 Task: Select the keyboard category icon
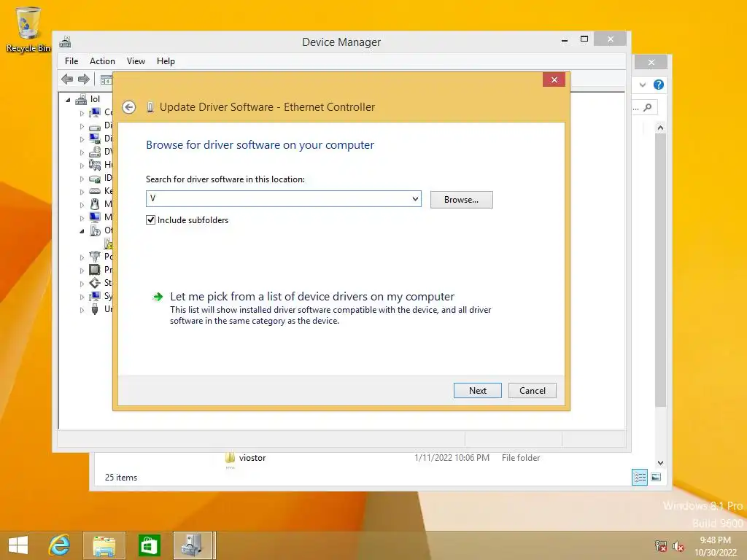point(95,191)
